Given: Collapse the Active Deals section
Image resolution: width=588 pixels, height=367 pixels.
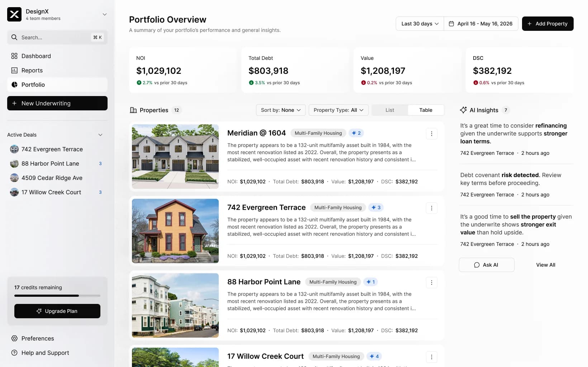Looking at the screenshot, I should (100, 135).
